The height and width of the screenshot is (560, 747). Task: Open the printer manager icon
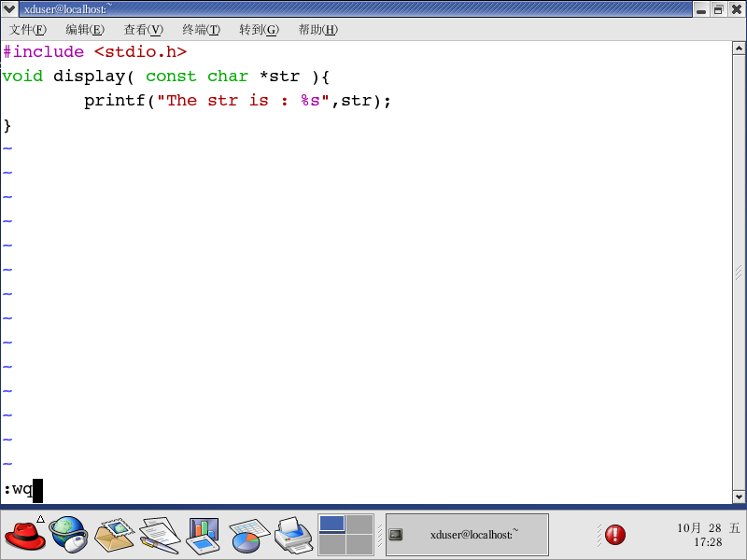coord(293,535)
